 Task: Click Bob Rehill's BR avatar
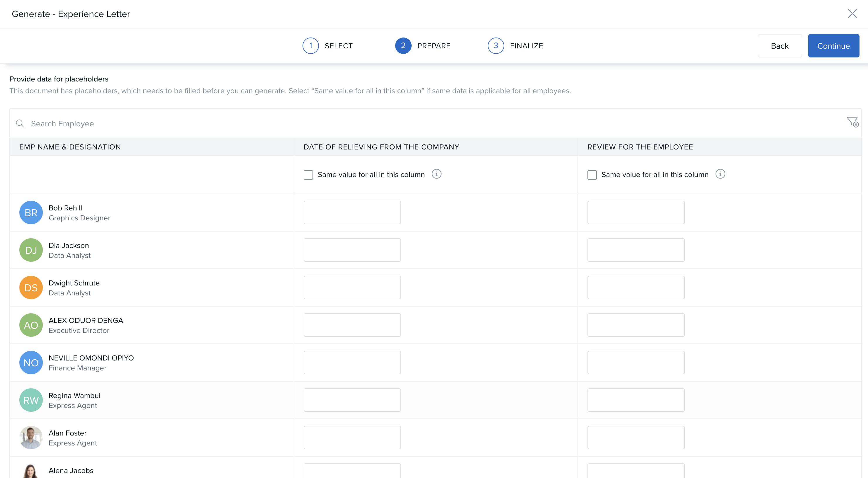pyautogui.click(x=31, y=212)
